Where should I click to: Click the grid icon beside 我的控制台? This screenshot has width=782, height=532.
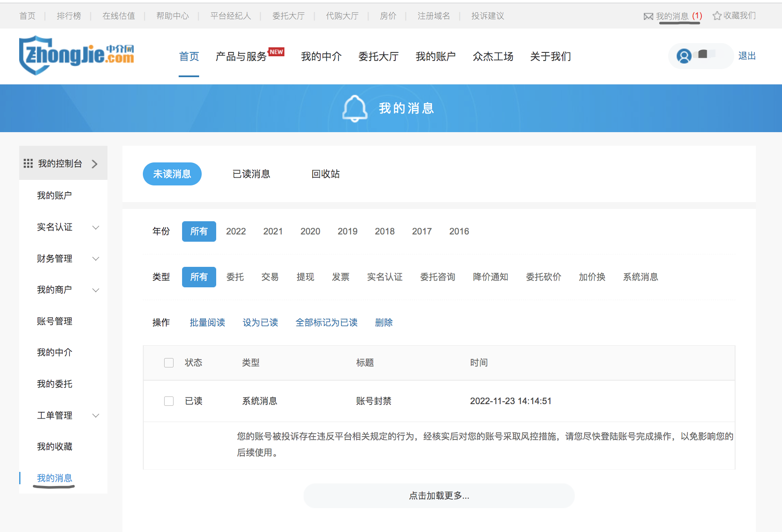[x=28, y=164]
